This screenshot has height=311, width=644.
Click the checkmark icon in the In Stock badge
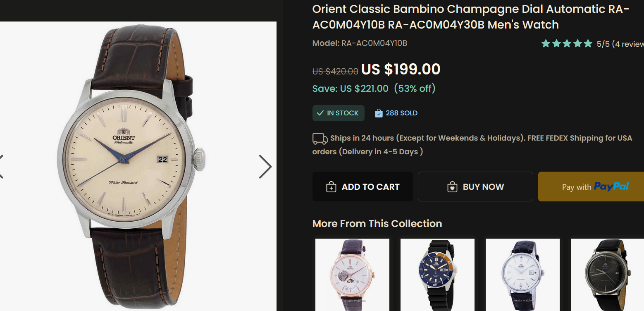click(320, 113)
